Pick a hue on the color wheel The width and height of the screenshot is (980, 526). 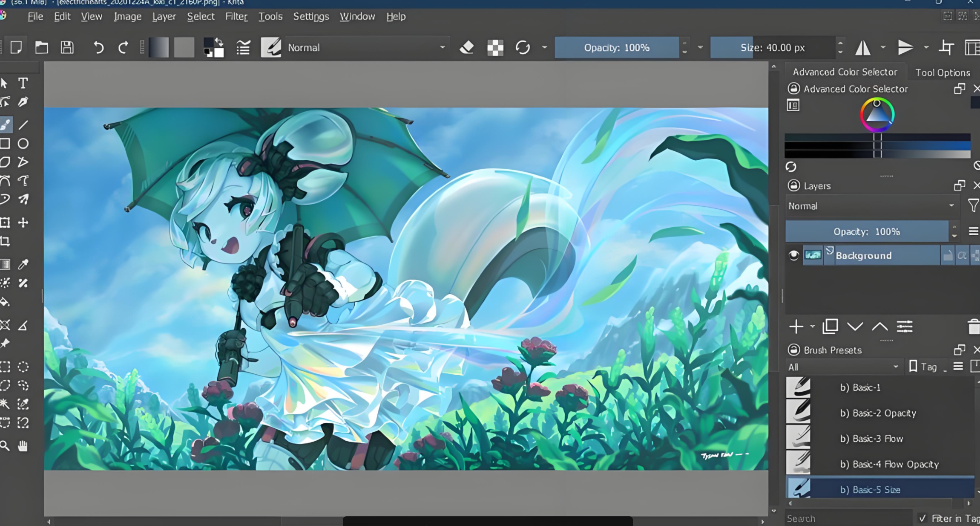click(877, 115)
